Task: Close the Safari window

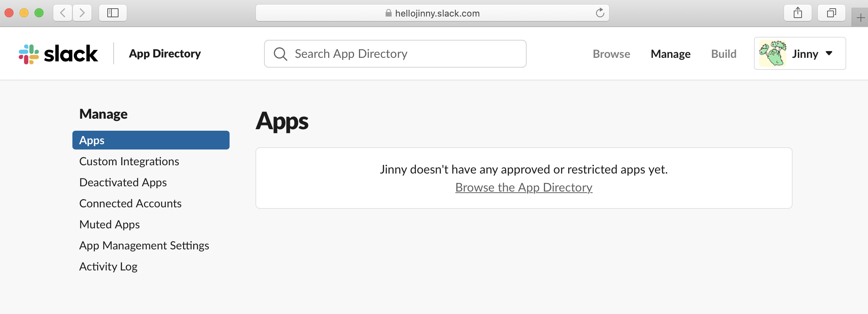Action: [x=9, y=13]
